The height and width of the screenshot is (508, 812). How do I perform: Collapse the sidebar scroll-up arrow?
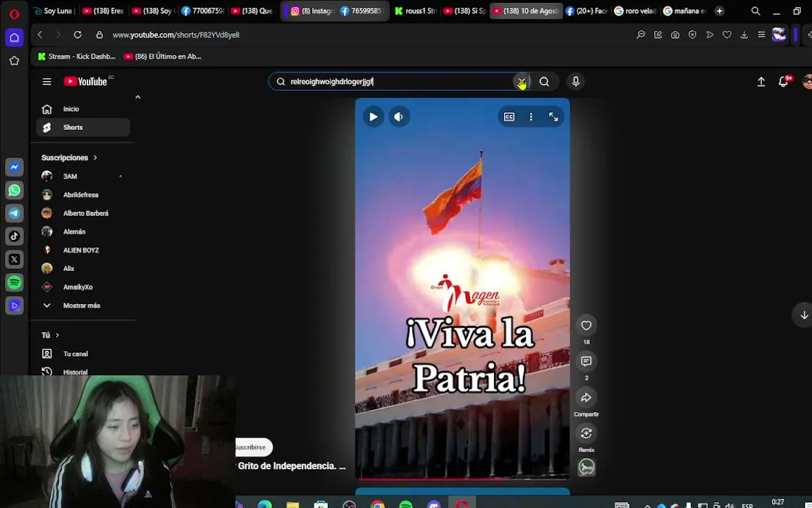[x=137, y=97]
